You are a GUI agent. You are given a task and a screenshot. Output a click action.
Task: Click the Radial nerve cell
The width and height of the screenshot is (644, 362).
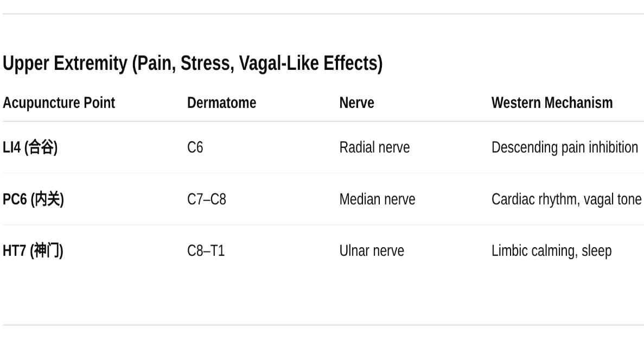pos(374,147)
